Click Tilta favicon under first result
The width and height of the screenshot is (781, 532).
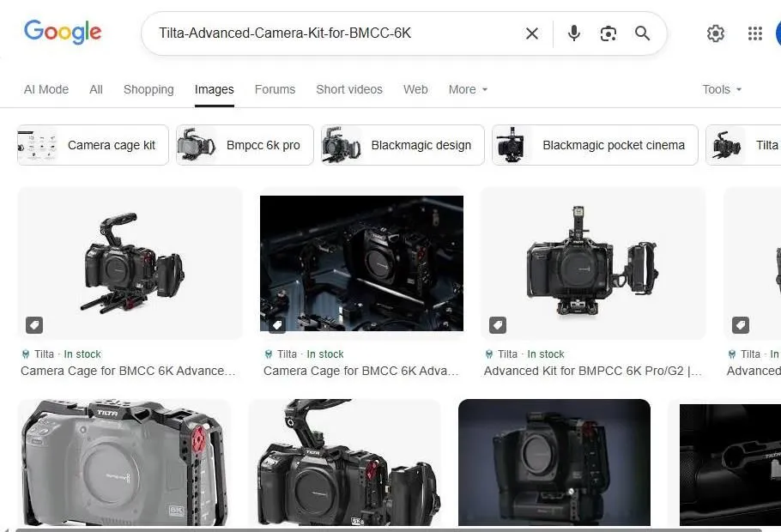[x=26, y=354]
